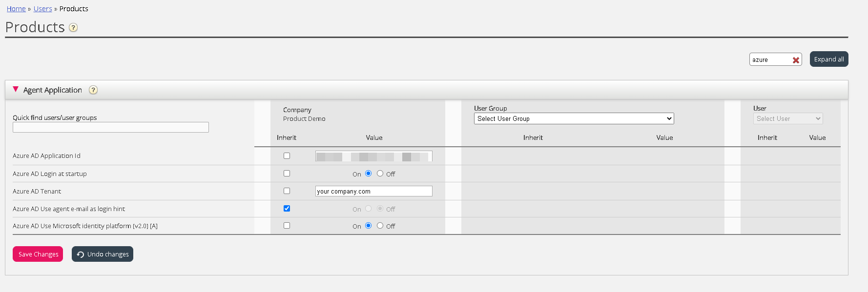Click the Expand all button
Viewport: 868px width, 292px height.
point(828,59)
